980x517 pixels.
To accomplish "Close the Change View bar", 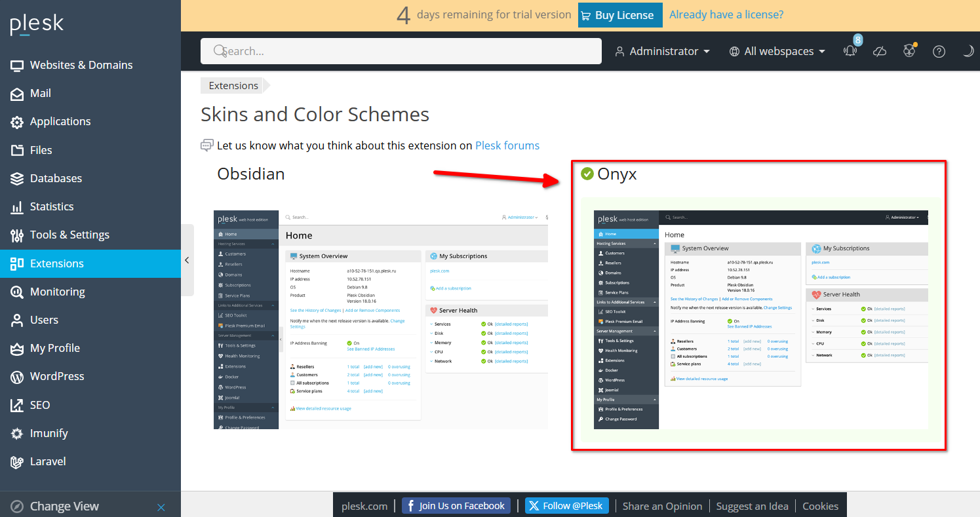I will (161, 507).
